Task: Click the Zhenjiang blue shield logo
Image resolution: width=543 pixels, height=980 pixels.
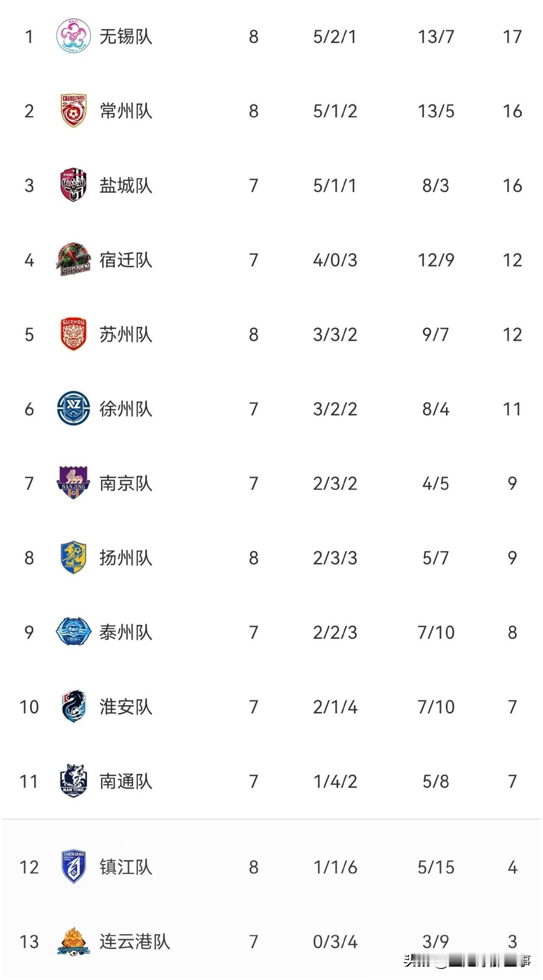Action: pyautogui.click(x=73, y=867)
